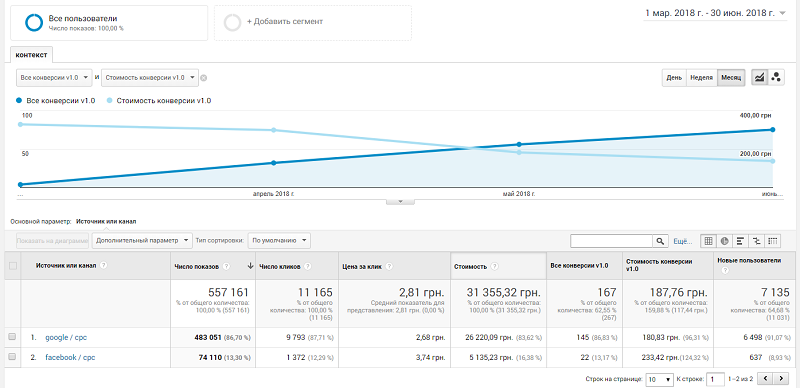This screenshot has width=800, height=388.
Task: Select the performance bar view icon
Action: [740, 241]
